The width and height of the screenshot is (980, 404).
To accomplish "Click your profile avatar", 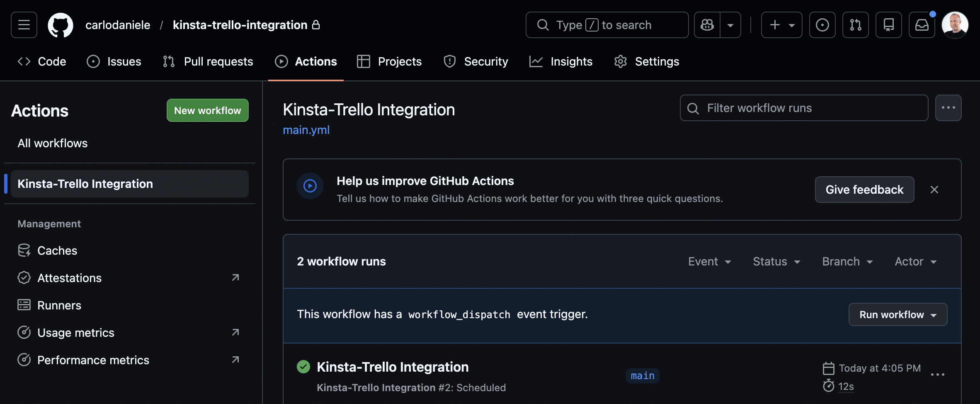I will (956, 25).
